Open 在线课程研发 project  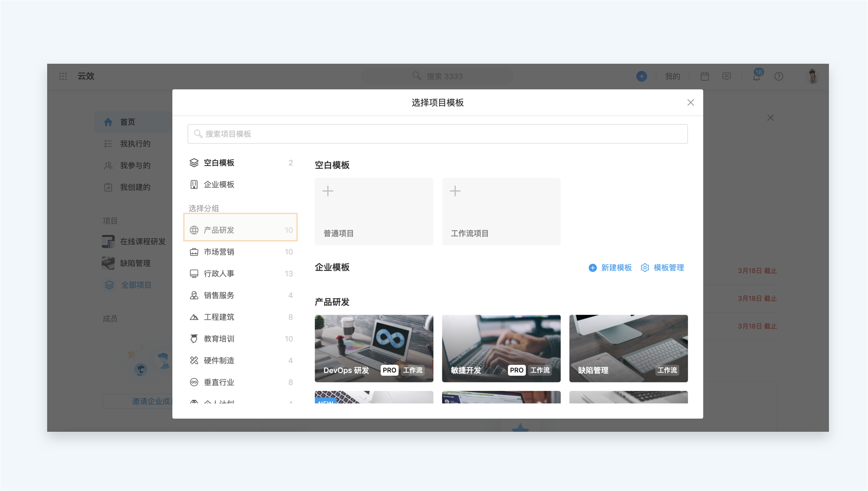tap(134, 241)
